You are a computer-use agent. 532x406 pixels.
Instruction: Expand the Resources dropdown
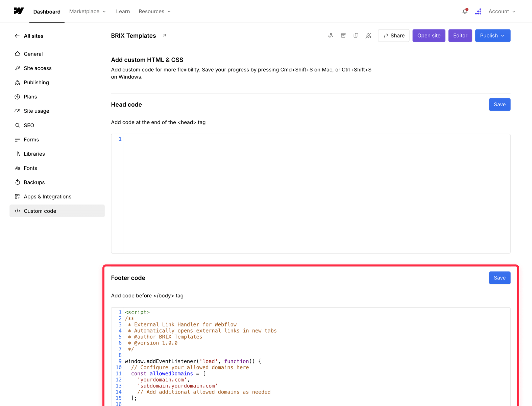coord(155,12)
